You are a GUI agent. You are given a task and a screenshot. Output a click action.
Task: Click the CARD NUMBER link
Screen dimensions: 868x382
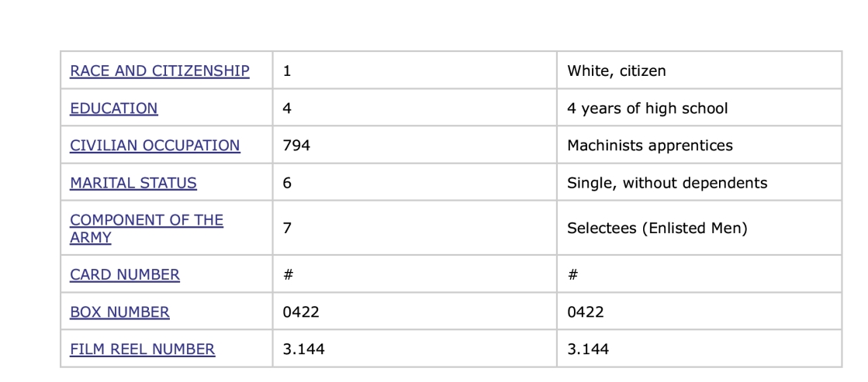(124, 275)
